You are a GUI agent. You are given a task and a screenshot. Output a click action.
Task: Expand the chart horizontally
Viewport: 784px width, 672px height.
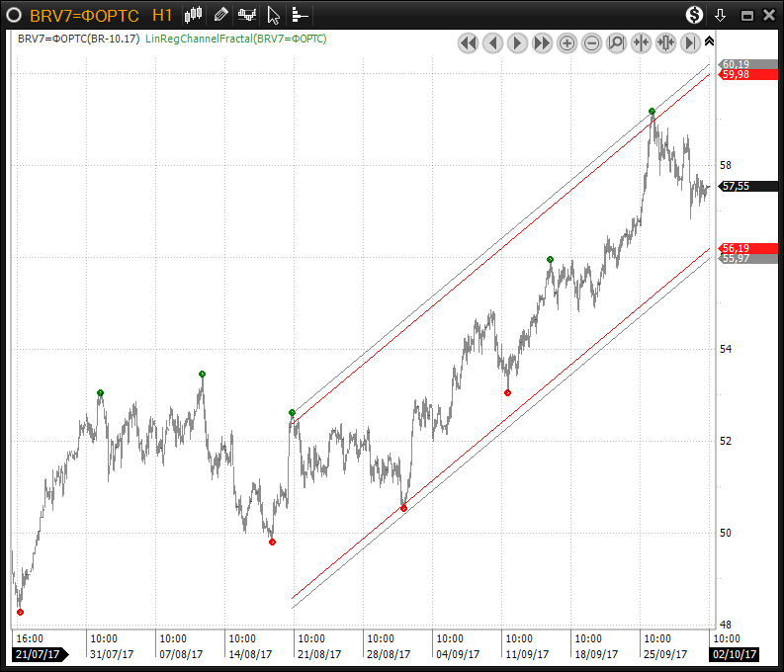665,42
